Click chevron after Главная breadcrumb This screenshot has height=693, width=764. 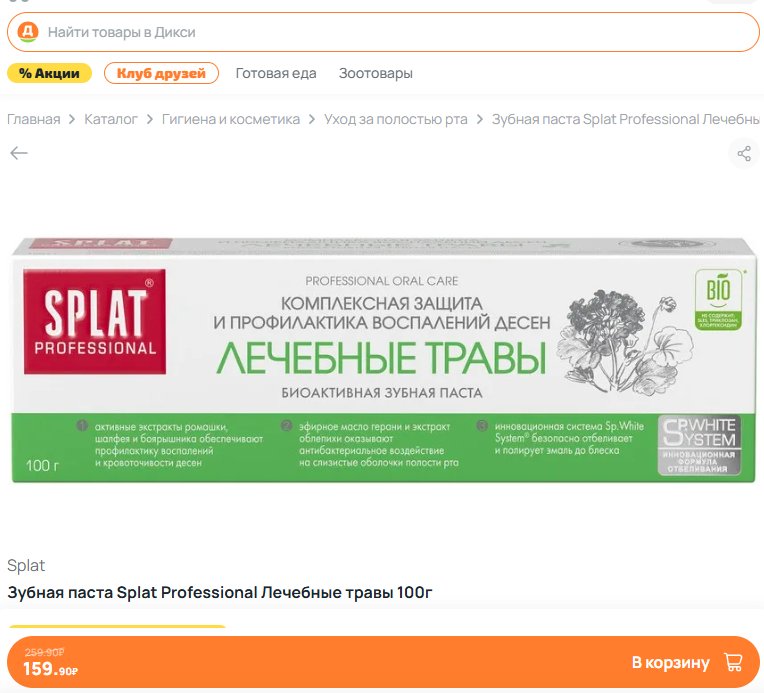point(72,119)
